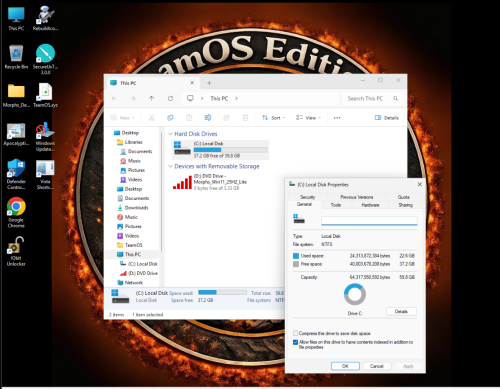Screen dimensions: 500x389
Task: Refresh the This PC view
Action: [x=170, y=98]
